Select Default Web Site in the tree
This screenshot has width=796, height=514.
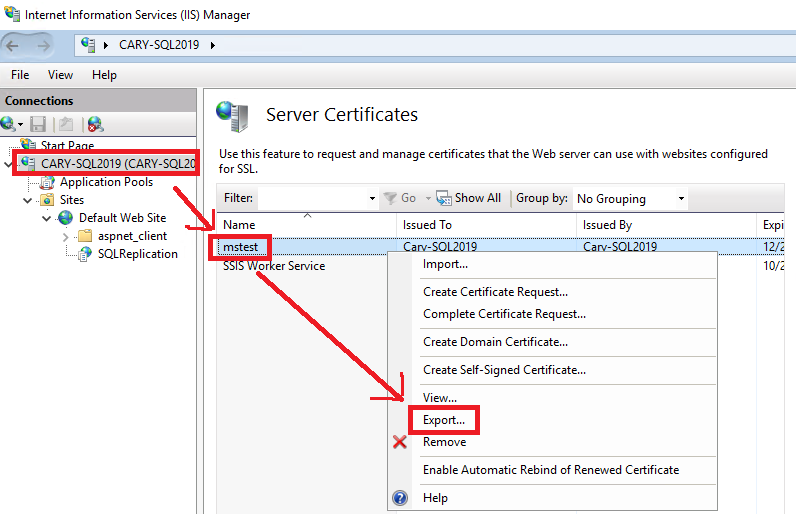coord(122,218)
